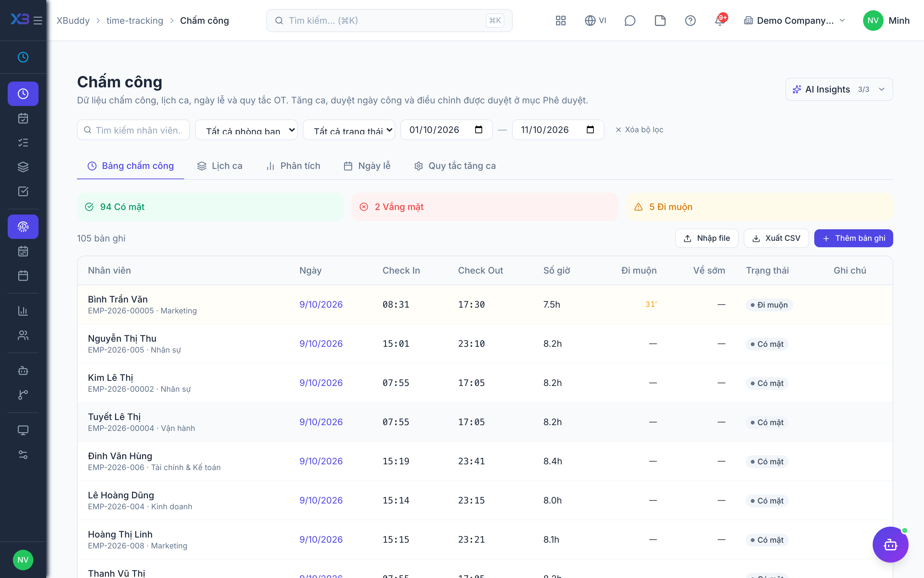Open the monitor screen sidebar icon

click(23, 430)
